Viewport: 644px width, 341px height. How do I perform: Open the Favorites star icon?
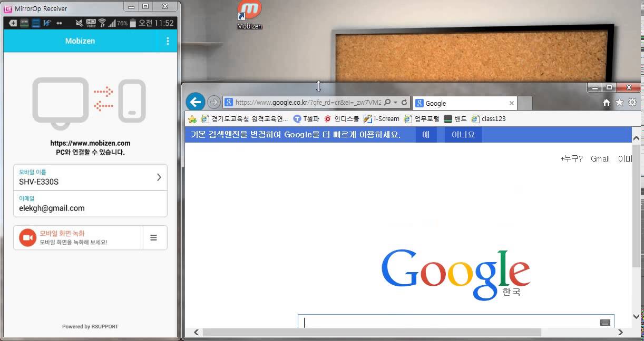pos(619,103)
